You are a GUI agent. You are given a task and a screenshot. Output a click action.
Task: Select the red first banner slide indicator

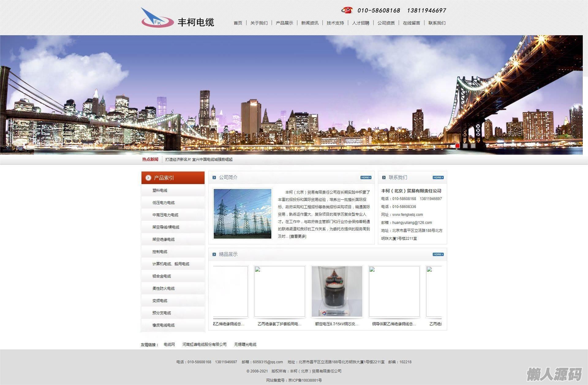[458, 146]
